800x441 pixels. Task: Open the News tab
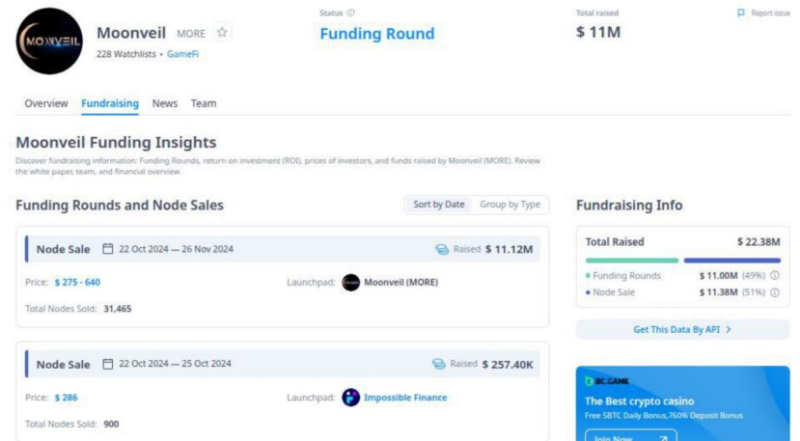click(165, 104)
